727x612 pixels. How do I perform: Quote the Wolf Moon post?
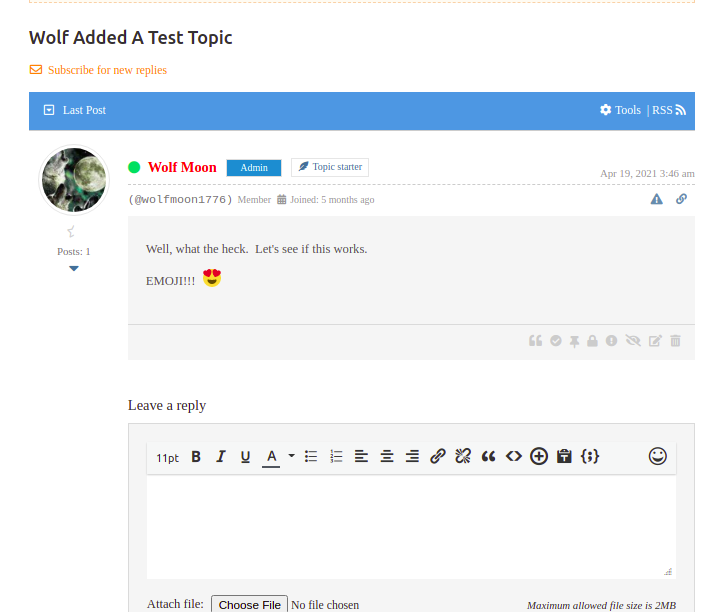point(536,341)
